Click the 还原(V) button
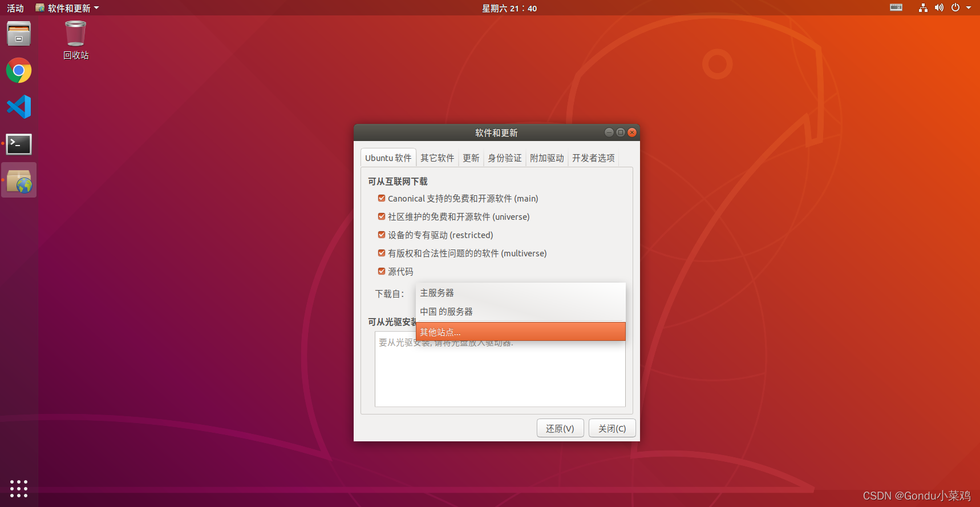 [560, 428]
